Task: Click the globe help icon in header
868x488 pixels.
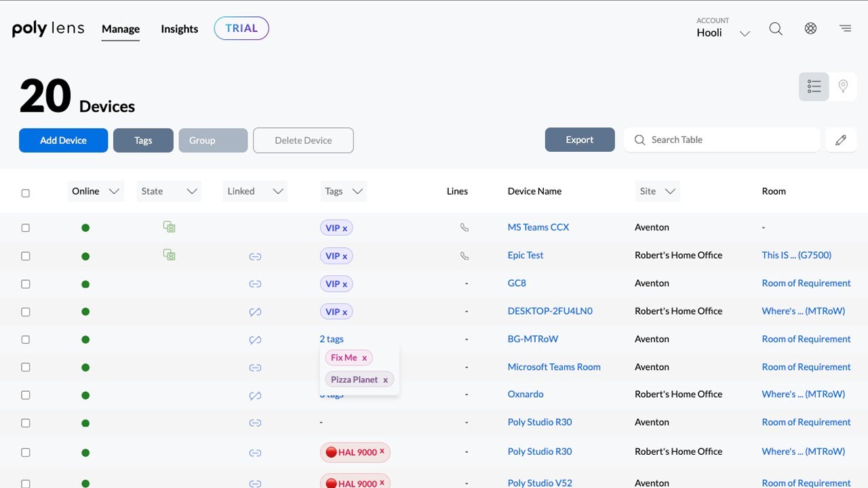Action: click(x=810, y=29)
